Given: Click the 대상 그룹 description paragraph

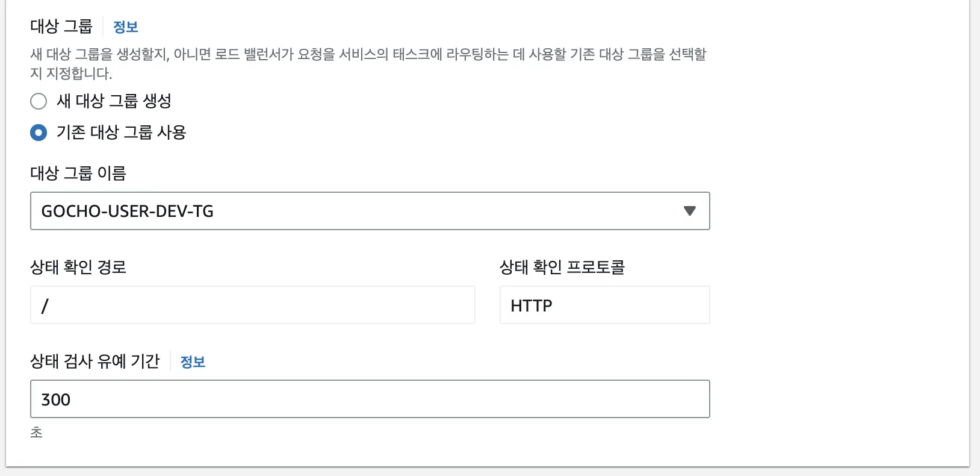Looking at the screenshot, I should 367,63.
